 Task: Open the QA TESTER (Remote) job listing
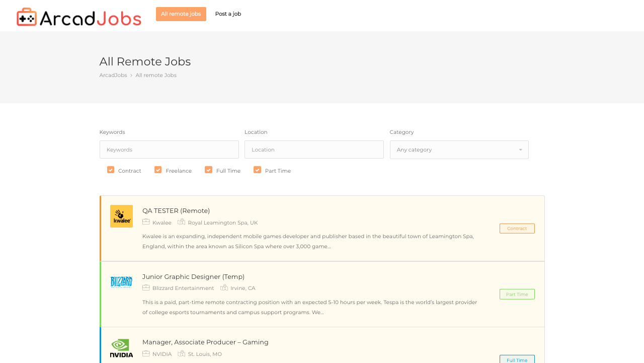coord(176,210)
